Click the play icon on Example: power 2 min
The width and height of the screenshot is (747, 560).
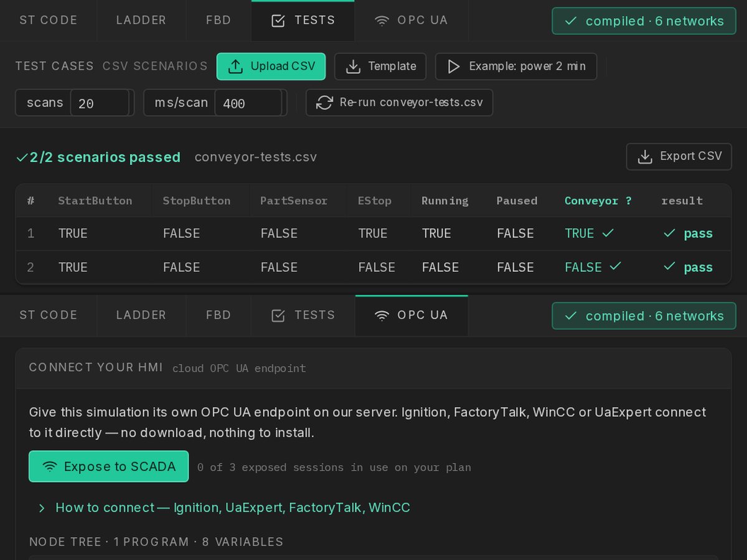point(454,67)
